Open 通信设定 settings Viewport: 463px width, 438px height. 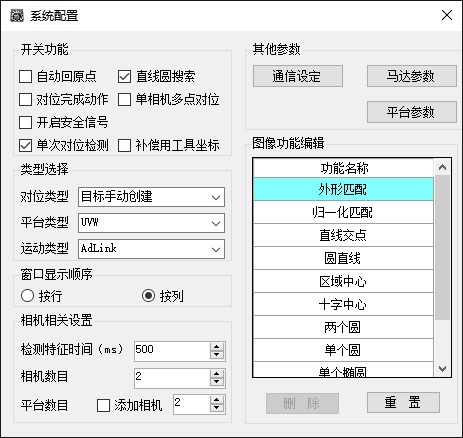(298, 76)
